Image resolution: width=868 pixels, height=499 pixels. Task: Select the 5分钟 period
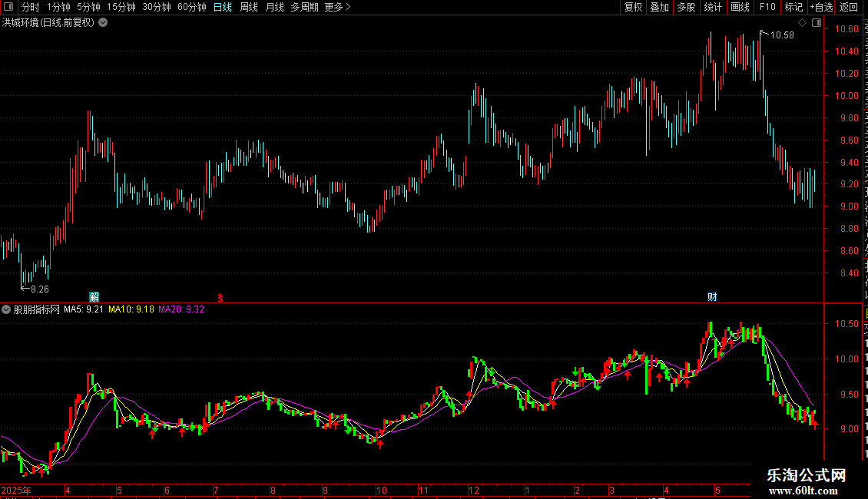click(x=88, y=7)
